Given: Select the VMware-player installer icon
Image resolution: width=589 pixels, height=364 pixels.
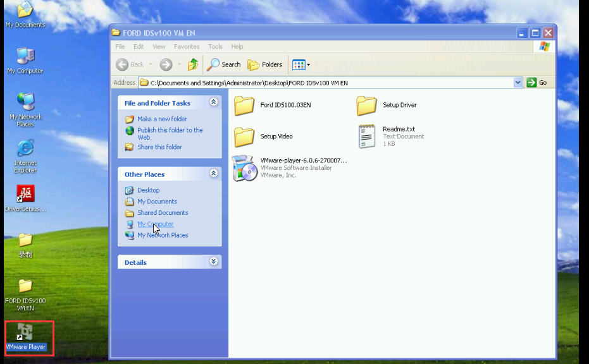Looking at the screenshot, I should (x=245, y=168).
